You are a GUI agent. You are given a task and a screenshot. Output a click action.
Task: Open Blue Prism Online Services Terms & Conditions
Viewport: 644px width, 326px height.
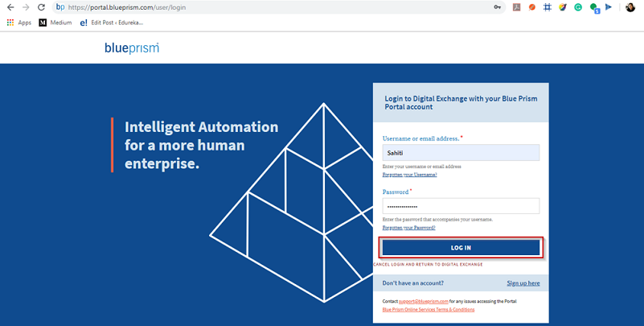429,310
